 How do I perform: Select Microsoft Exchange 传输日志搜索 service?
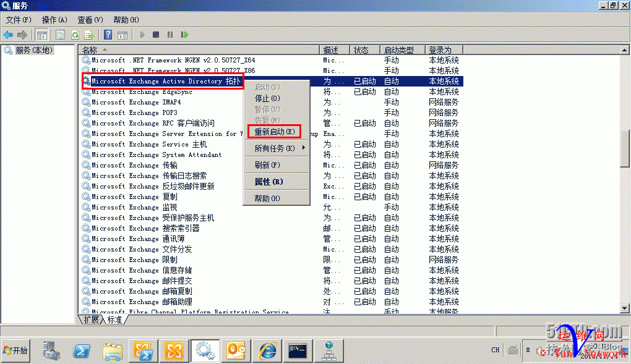pos(149,176)
